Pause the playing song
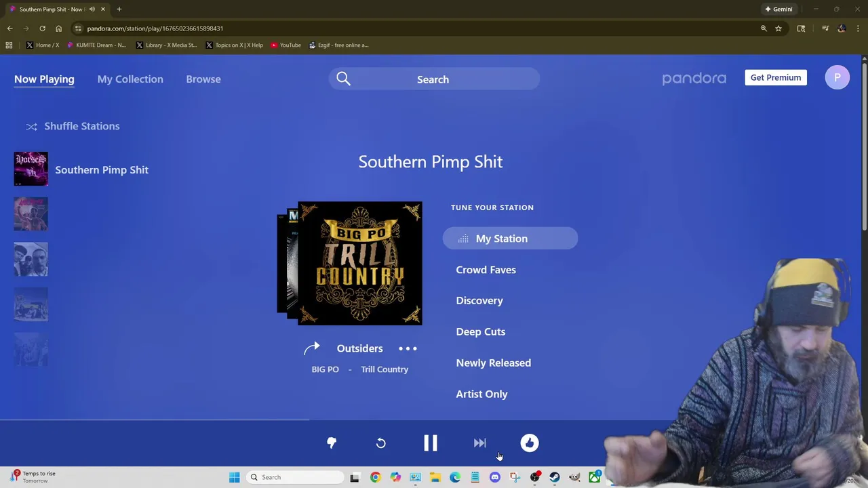This screenshot has height=488, width=868. tap(431, 443)
